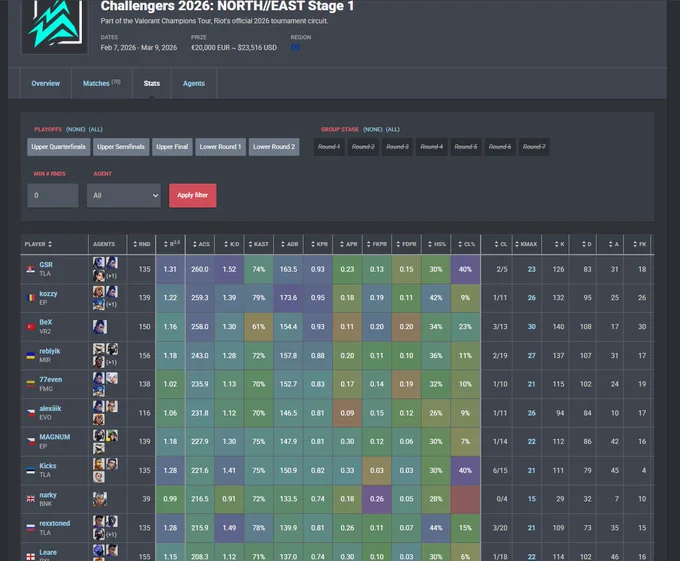Image resolution: width=680 pixels, height=561 pixels.
Task: Click BeX's Turkish flag icon
Action: tap(31, 326)
